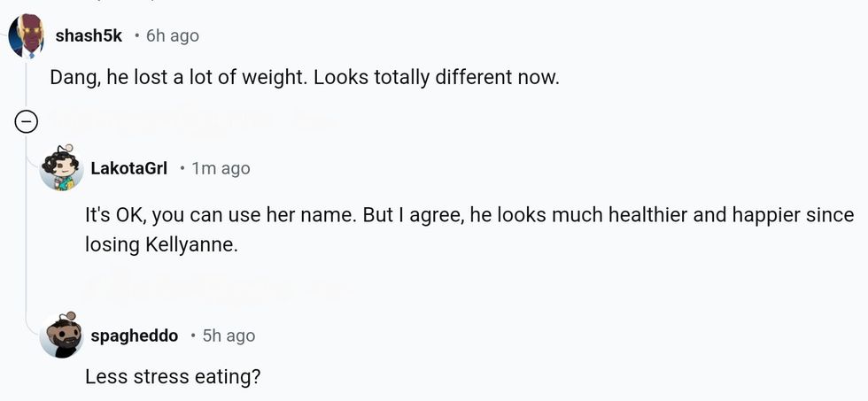Visit LakotaGrl's user profile link
Screen dimensions: 868x401
(x=129, y=168)
